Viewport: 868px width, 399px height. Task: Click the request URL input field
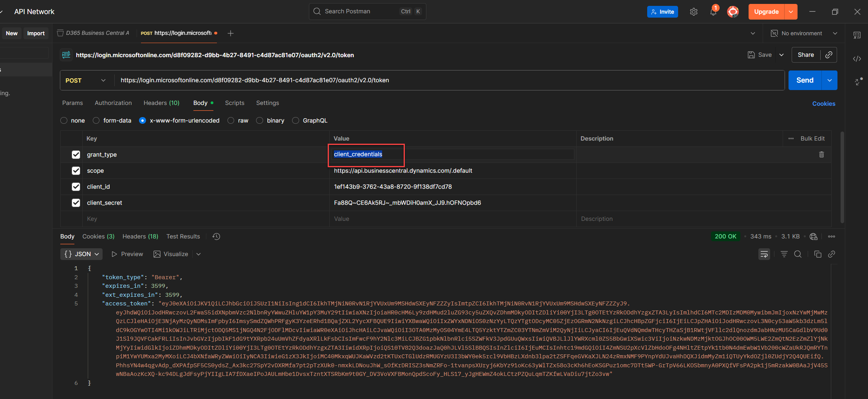pyautogui.click(x=449, y=80)
